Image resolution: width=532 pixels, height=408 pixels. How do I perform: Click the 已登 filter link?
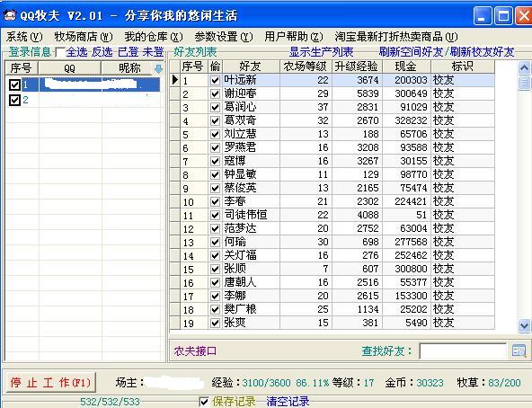(x=129, y=52)
